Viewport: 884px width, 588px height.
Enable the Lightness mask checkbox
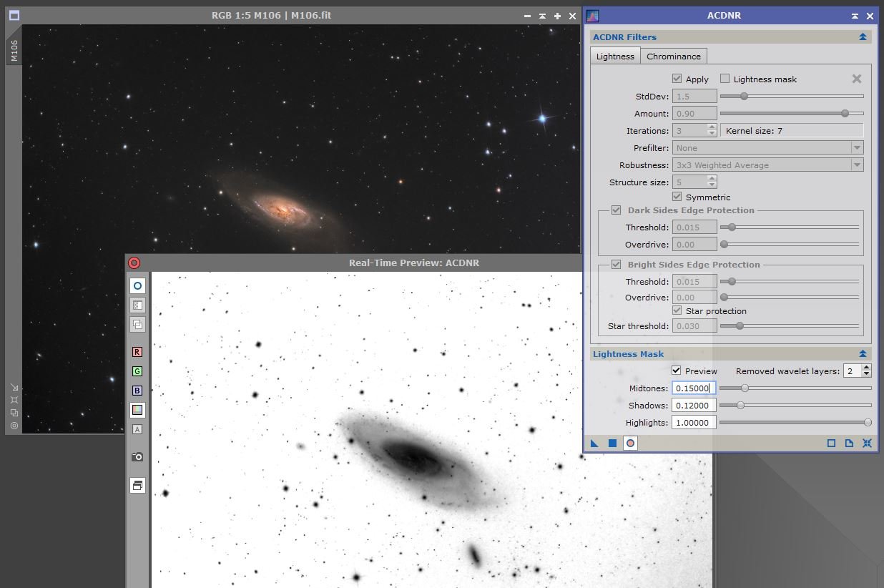pos(725,79)
